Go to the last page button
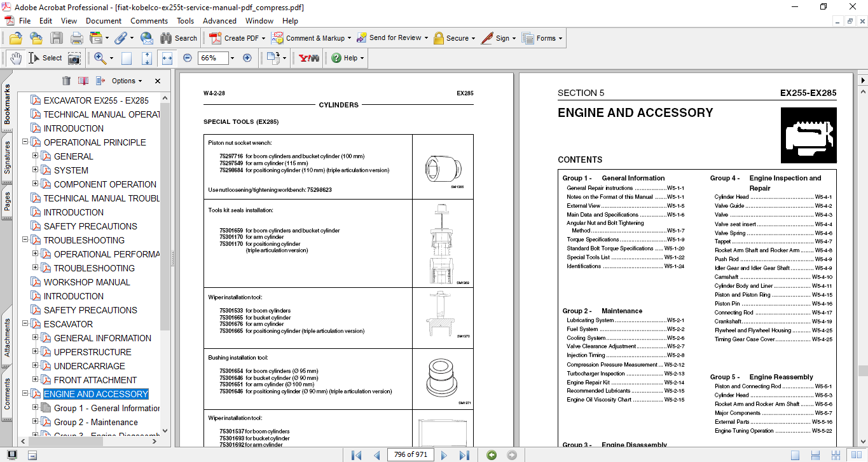Screen dimensions: 868x462 click(x=464, y=455)
